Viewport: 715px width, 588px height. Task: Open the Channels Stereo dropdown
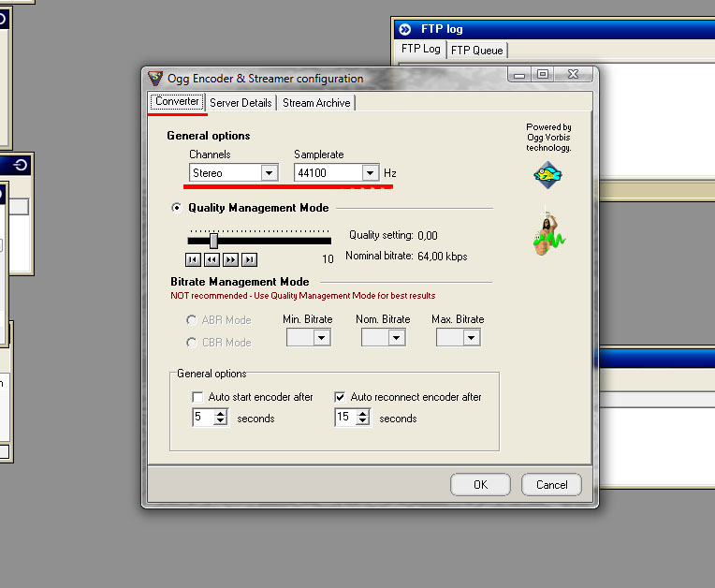coord(269,173)
